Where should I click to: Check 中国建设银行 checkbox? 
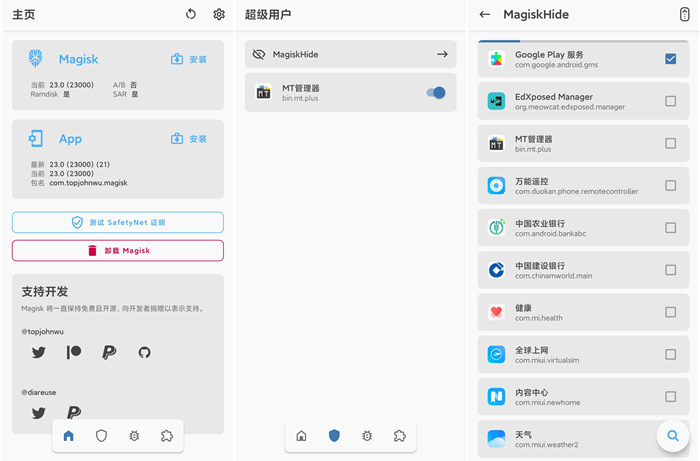click(x=671, y=270)
